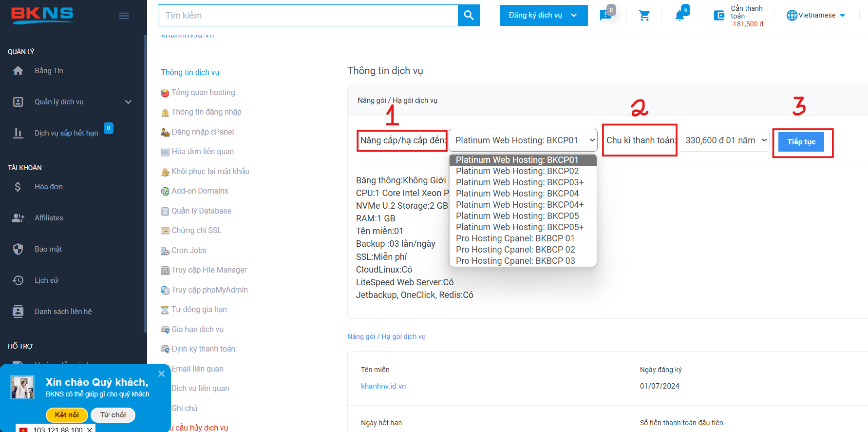868x432 pixels.
Task: Toggle the hamburger sidebar menu
Action: (x=124, y=16)
